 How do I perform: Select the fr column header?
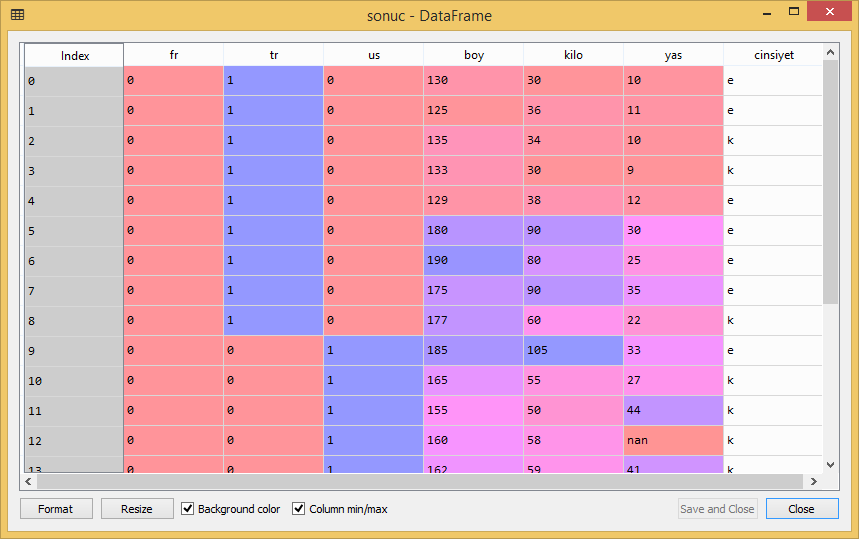(x=174, y=55)
